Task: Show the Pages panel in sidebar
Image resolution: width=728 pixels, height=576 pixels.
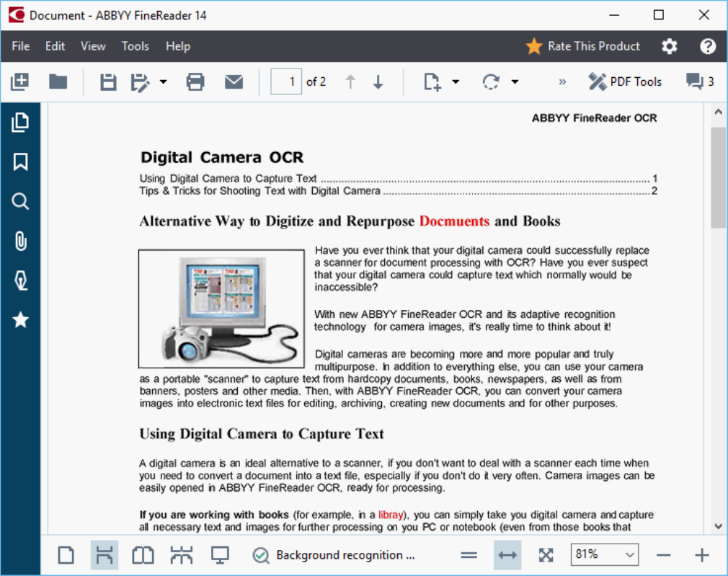Action: click(x=20, y=122)
